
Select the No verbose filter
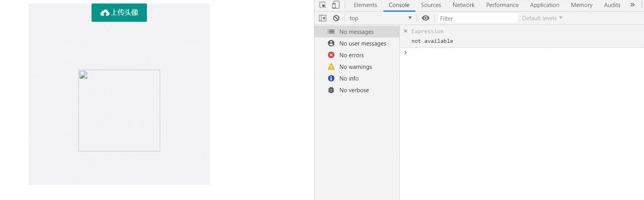pos(354,90)
